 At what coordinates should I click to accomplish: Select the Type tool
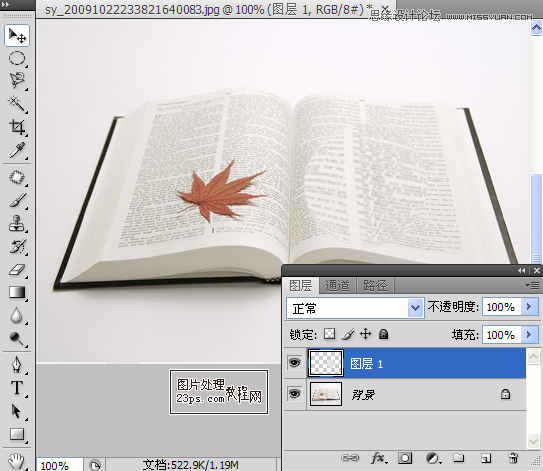(17, 388)
